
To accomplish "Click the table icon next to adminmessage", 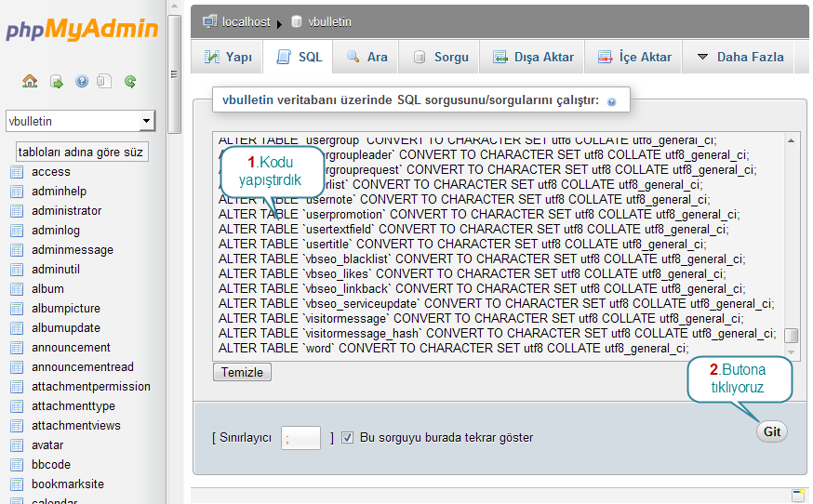I will point(17,250).
